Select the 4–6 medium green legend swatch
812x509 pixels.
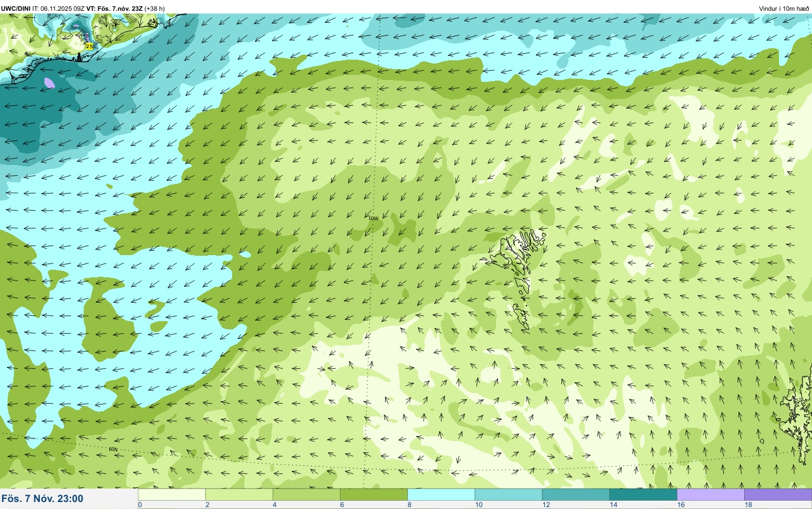[306, 494]
